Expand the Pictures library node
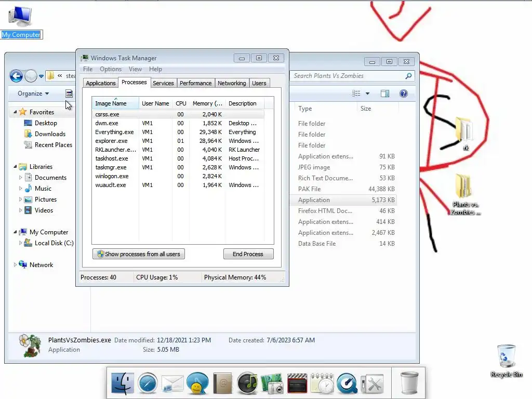 click(20, 199)
